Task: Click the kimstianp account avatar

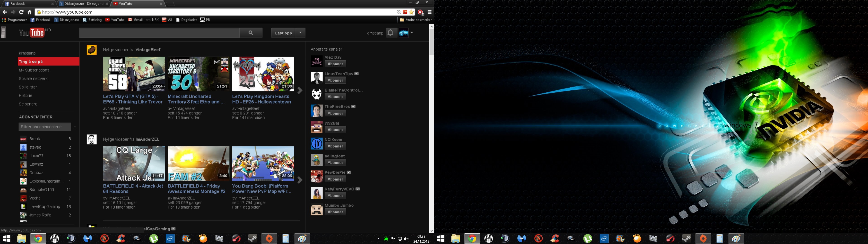Action: point(404,33)
